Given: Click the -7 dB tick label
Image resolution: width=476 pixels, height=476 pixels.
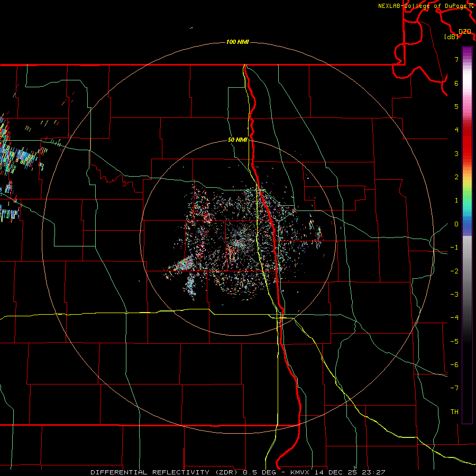Looking at the screenshot, I should coord(454,388).
